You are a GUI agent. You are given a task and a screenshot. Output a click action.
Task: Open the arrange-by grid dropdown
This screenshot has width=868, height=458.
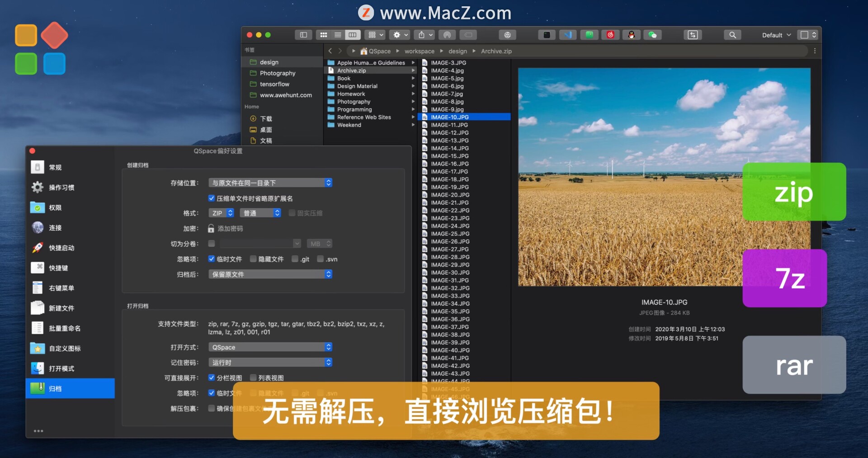point(376,35)
